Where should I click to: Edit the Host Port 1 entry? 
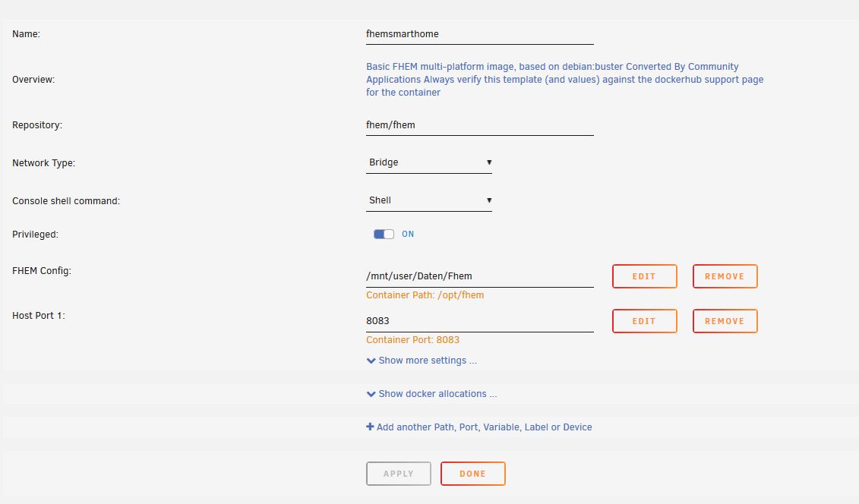[644, 321]
